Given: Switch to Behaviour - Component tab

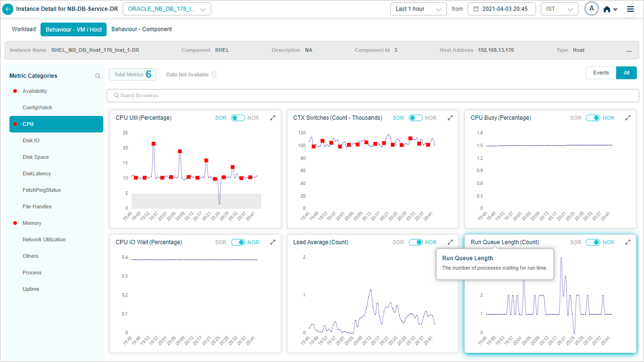Looking at the screenshot, I should [x=141, y=29].
